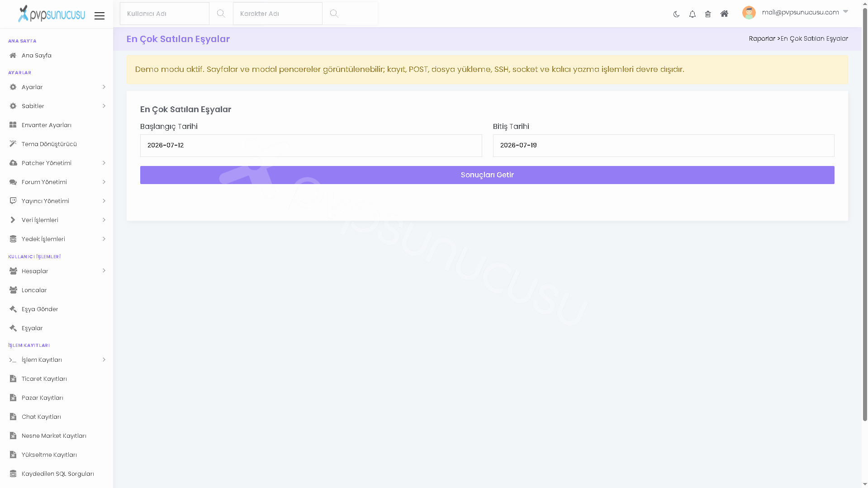Image resolution: width=868 pixels, height=488 pixels.
Task: Click search icon next to Karakter Adı
Action: pos(334,14)
